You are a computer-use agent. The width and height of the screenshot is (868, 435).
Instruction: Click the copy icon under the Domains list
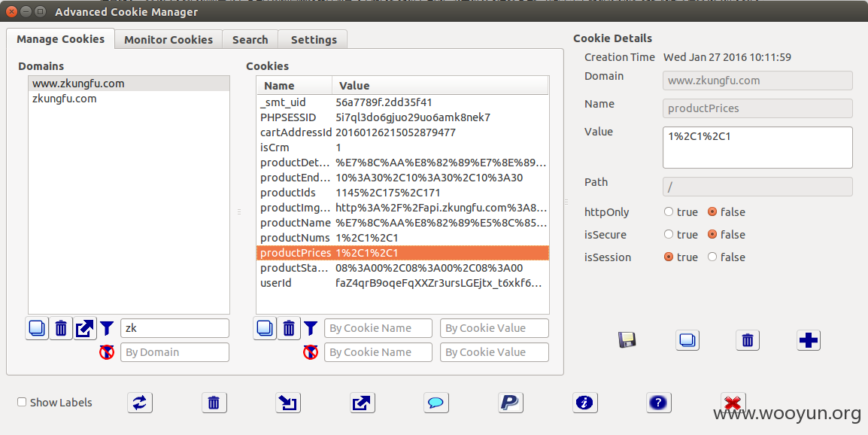point(37,328)
